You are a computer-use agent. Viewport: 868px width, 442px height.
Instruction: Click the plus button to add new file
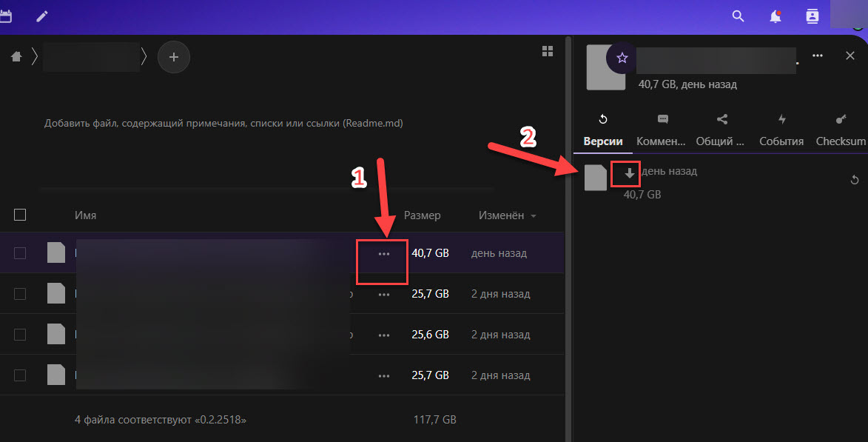point(174,57)
